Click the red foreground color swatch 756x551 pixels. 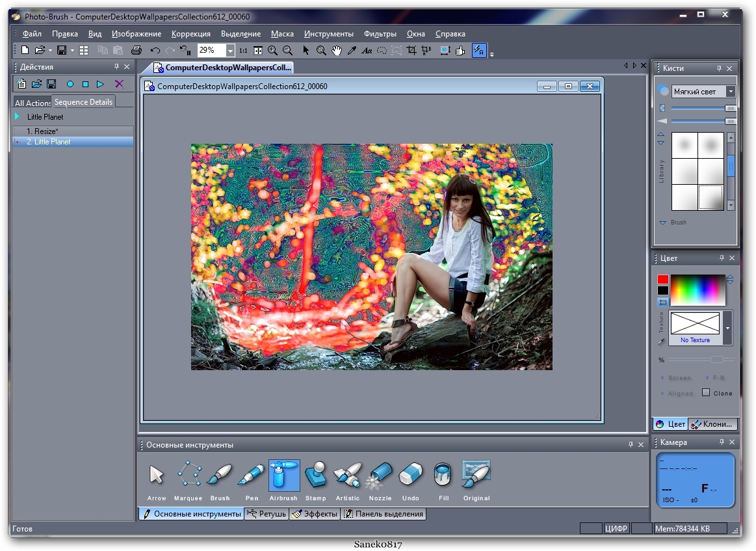(x=662, y=279)
